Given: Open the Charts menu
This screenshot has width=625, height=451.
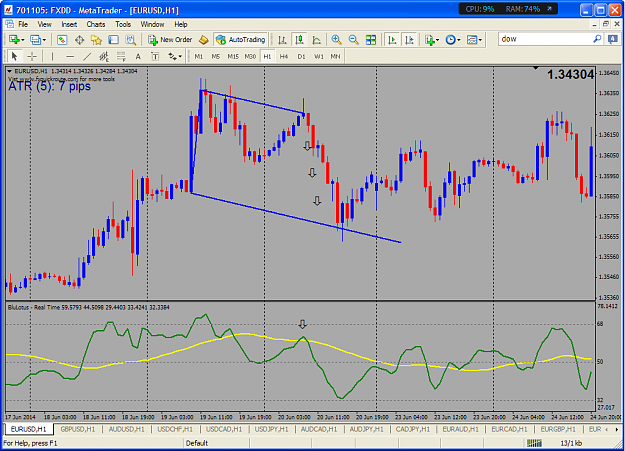Looking at the screenshot, I should point(96,24).
